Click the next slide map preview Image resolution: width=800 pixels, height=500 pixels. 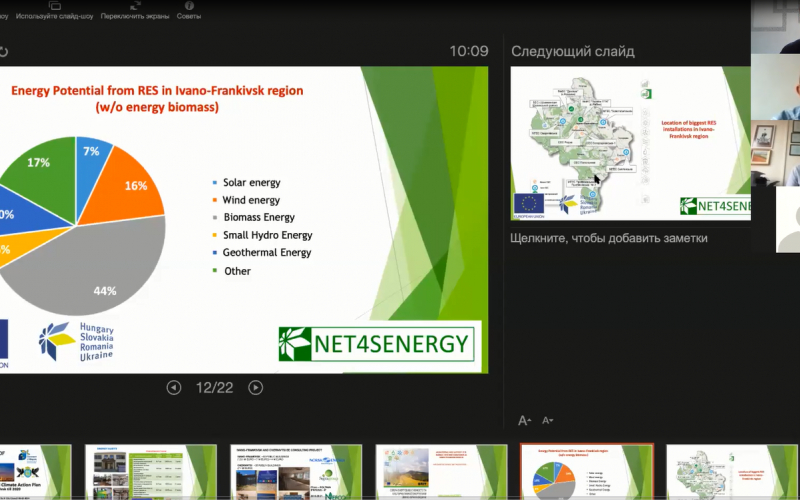(x=631, y=143)
